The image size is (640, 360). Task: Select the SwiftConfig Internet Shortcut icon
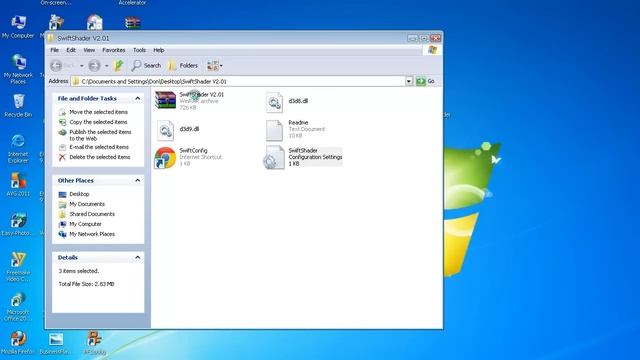click(x=165, y=158)
